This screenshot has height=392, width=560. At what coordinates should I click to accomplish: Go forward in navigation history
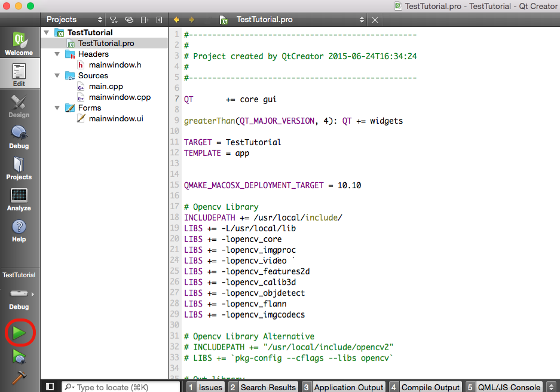click(x=192, y=20)
